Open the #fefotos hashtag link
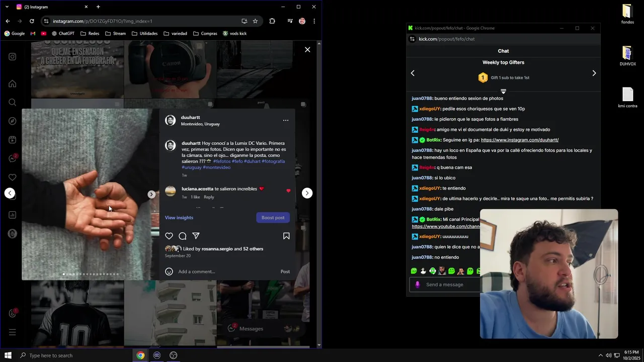 click(x=222, y=161)
